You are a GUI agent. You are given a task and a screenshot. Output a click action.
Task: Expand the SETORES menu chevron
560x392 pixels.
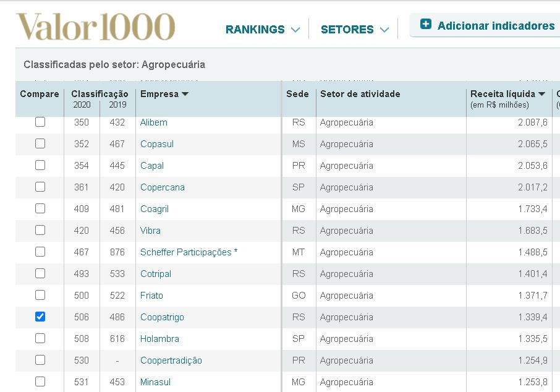click(x=384, y=30)
